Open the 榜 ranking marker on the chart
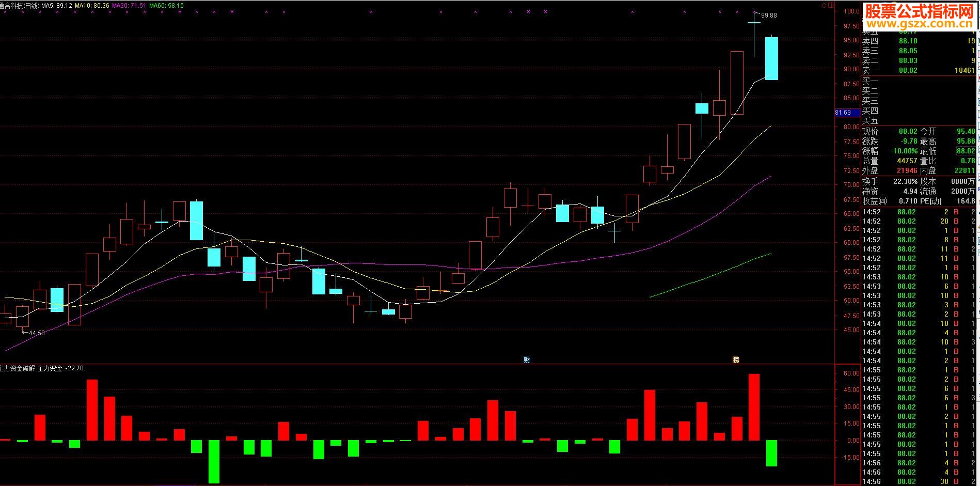Viewport: 980px width, 486px height. point(736,360)
